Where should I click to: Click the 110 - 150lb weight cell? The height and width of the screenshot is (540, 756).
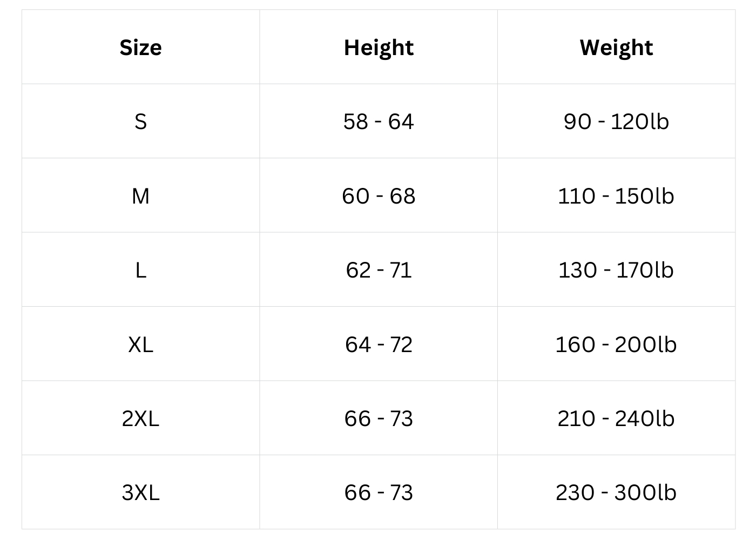[x=616, y=195]
